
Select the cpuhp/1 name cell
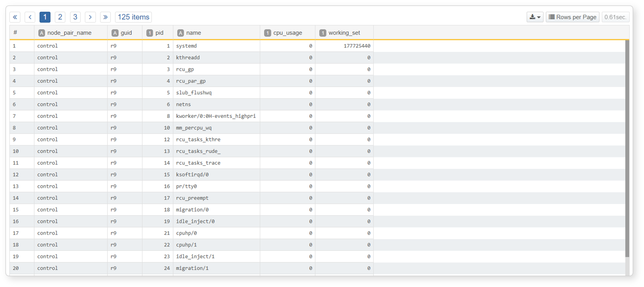(x=216, y=245)
